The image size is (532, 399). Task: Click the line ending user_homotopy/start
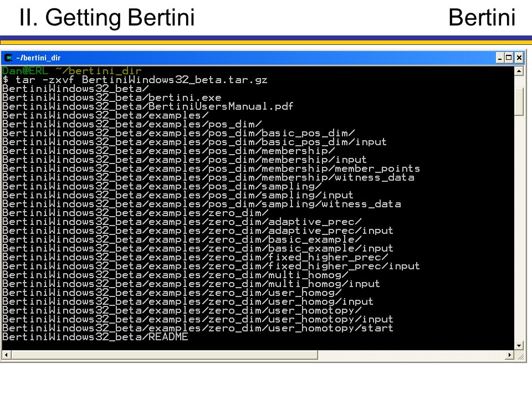[198, 328]
